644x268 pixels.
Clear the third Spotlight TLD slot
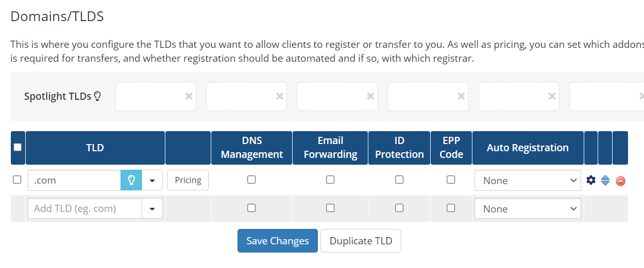370,96
